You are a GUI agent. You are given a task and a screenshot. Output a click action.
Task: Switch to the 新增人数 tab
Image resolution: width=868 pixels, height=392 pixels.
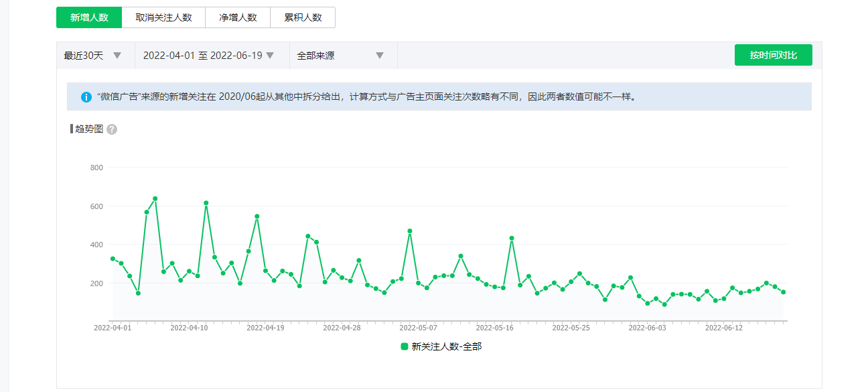(89, 18)
